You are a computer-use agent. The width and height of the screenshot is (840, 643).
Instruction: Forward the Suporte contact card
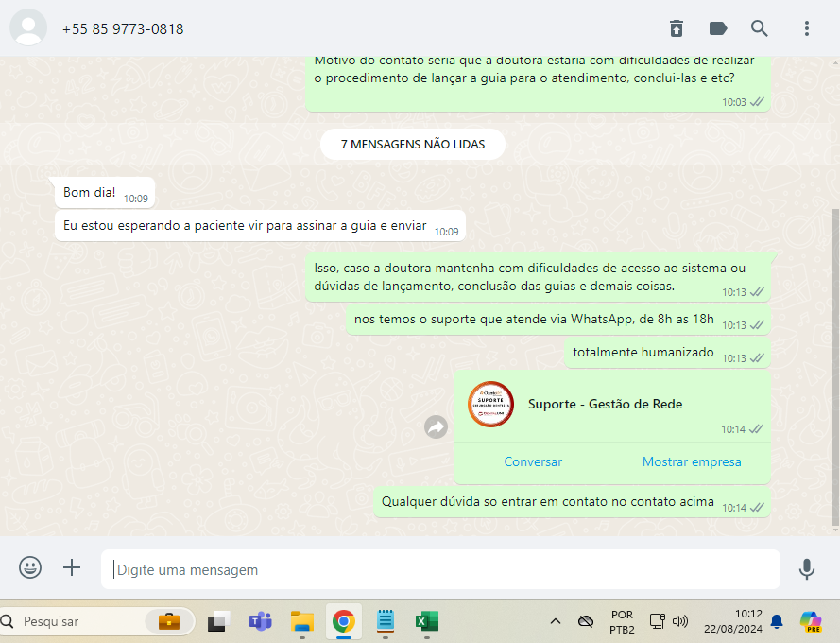(x=437, y=426)
